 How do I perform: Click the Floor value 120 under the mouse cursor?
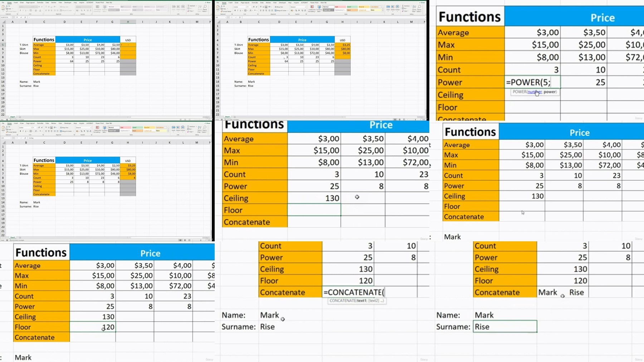[x=93, y=327]
